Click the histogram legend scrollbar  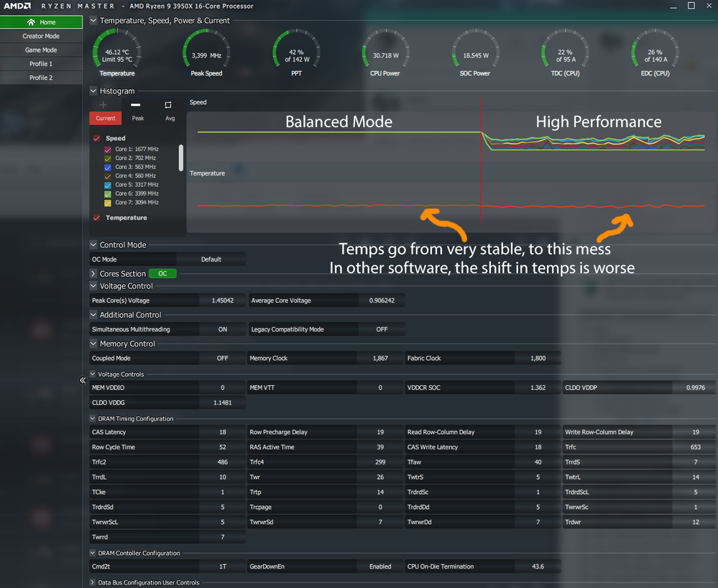[181, 158]
